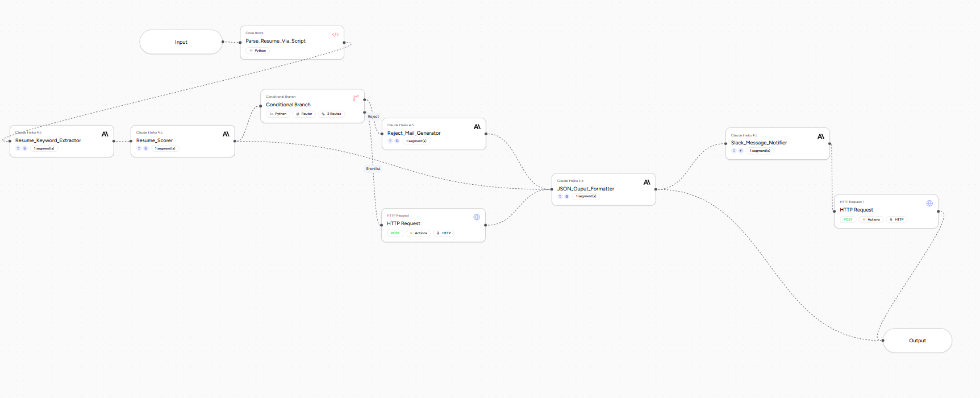Screen dimensions: 980x398
Task: Click the Anthropic logo on Resume_Scorer node
Action: 226,134
